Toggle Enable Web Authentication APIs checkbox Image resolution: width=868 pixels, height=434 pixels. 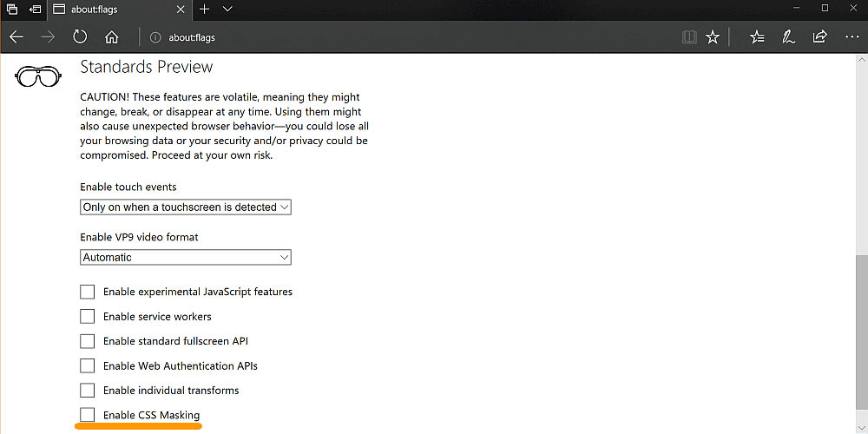[x=88, y=365]
